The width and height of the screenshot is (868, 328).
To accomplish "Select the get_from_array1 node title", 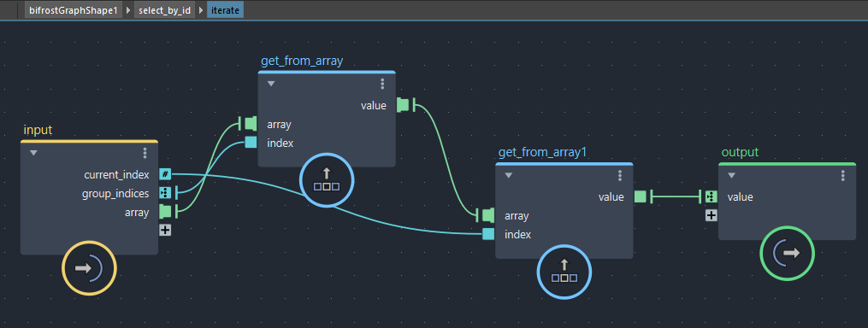I will [542, 152].
